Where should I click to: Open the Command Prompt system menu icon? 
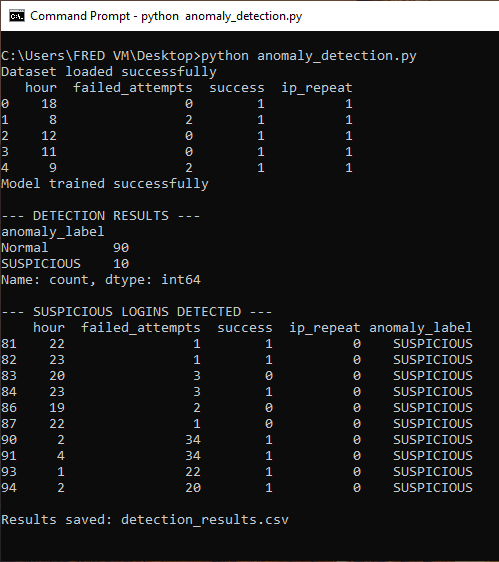click(16, 16)
